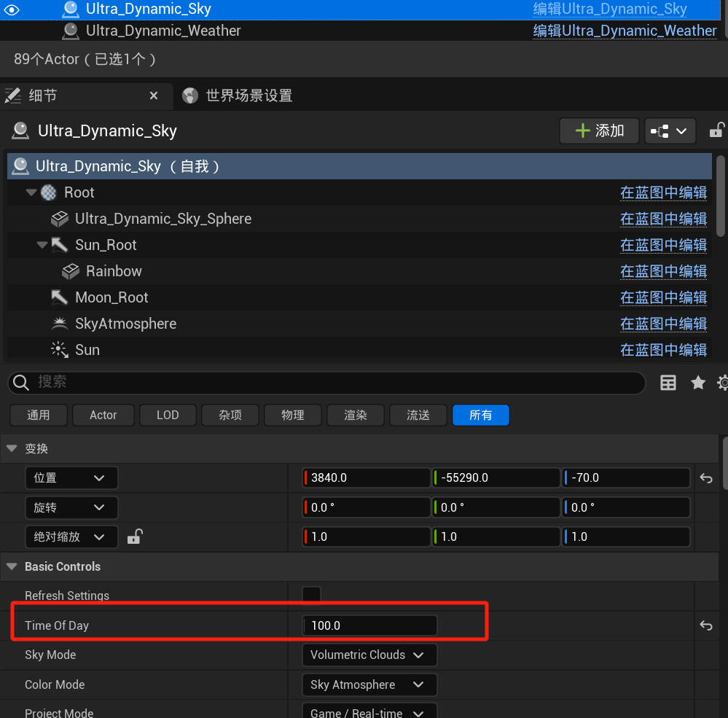Click the components list scrollbar
728x718 pixels.
coord(721,196)
